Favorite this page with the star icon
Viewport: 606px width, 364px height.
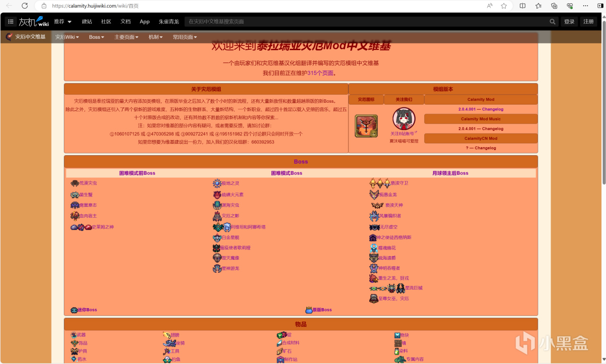click(x=504, y=6)
